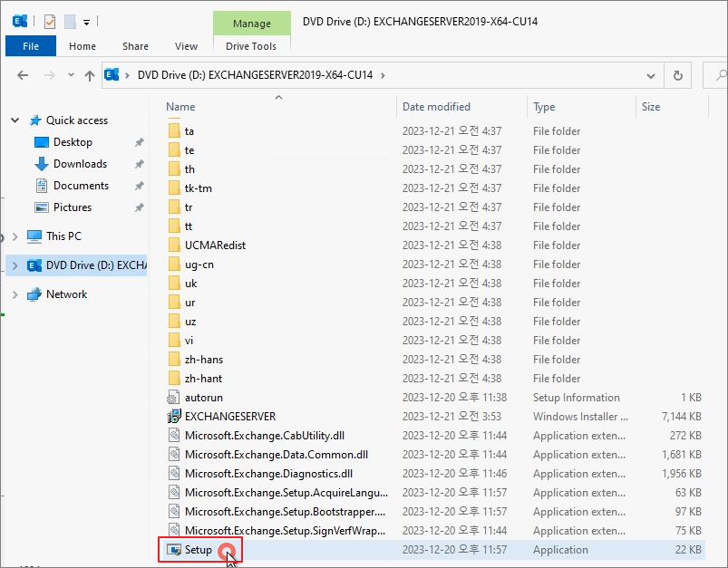Select the folder named ta
The height and width of the screenshot is (568, 728).
(189, 131)
